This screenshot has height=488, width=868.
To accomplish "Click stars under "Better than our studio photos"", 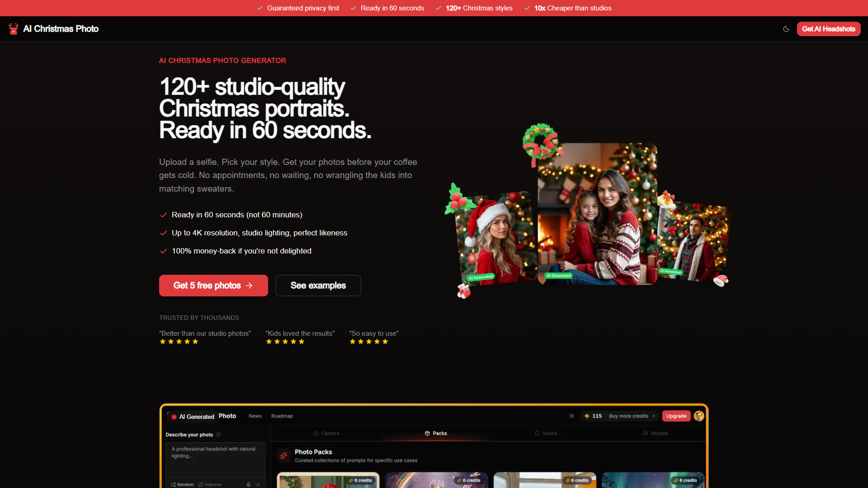I will pyautogui.click(x=179, y=342).
